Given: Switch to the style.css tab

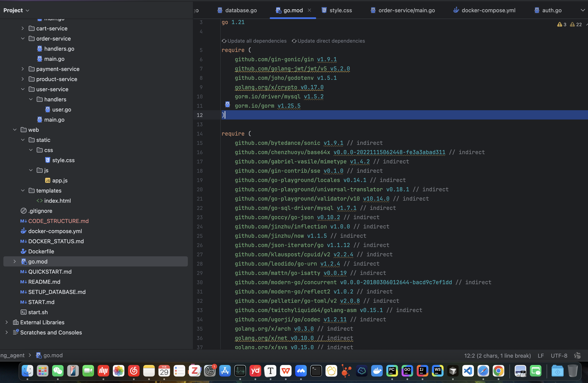Looking at the screenshot, I should [340, 10].
